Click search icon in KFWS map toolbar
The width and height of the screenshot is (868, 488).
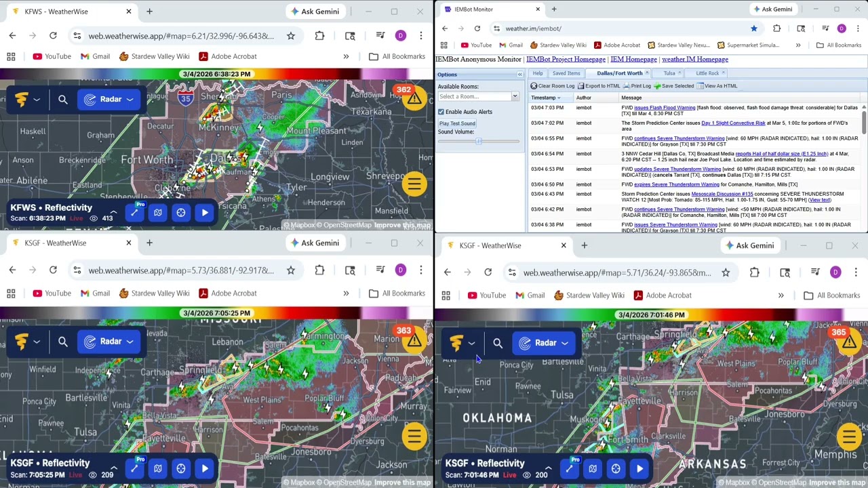[x=63, y=100]
